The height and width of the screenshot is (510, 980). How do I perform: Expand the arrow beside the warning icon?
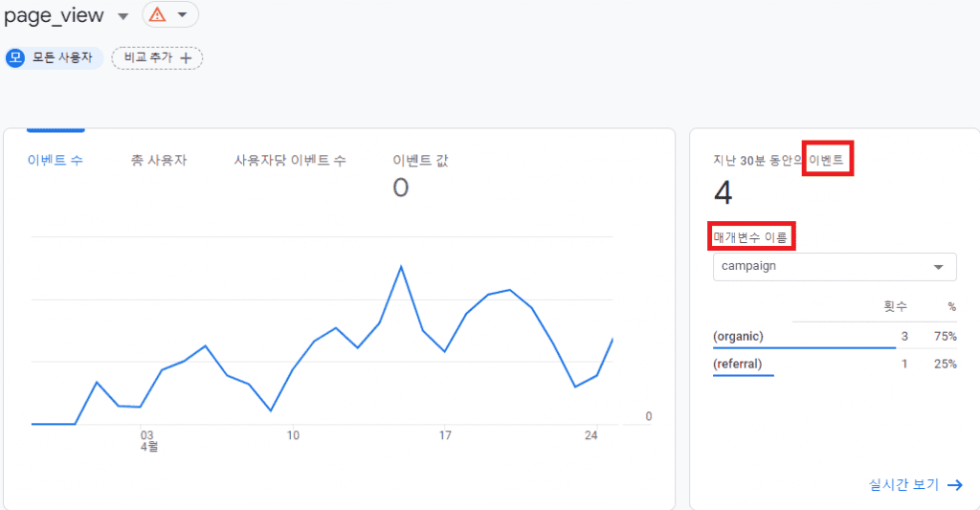[x=183, y=14]
